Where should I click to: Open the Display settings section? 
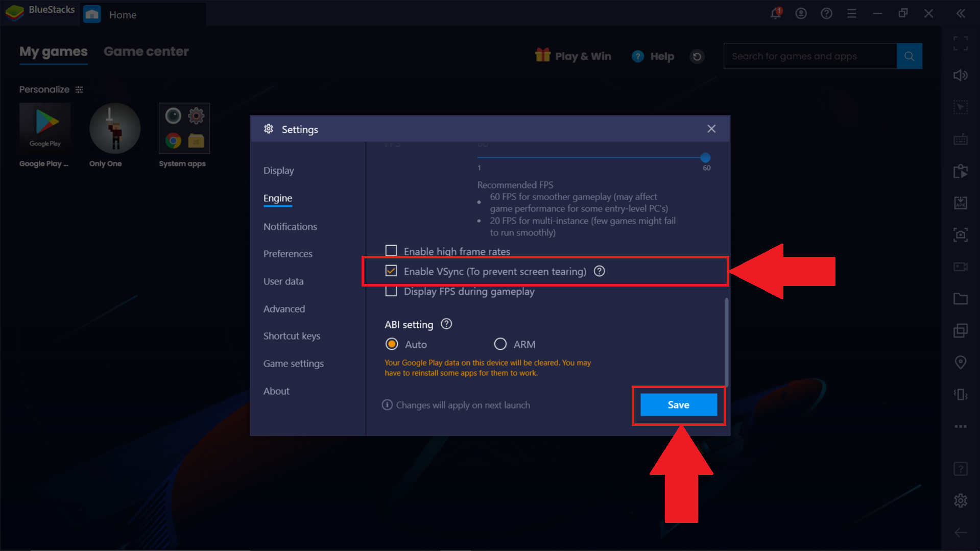pyautogui.click(x=279, y=171)
